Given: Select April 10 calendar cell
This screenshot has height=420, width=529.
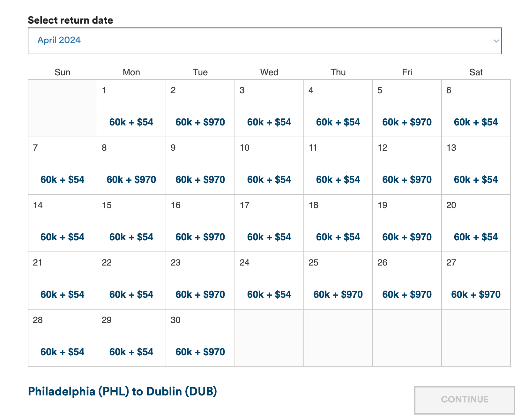Looking at the screenshot, I should click(x=269, y=166).
